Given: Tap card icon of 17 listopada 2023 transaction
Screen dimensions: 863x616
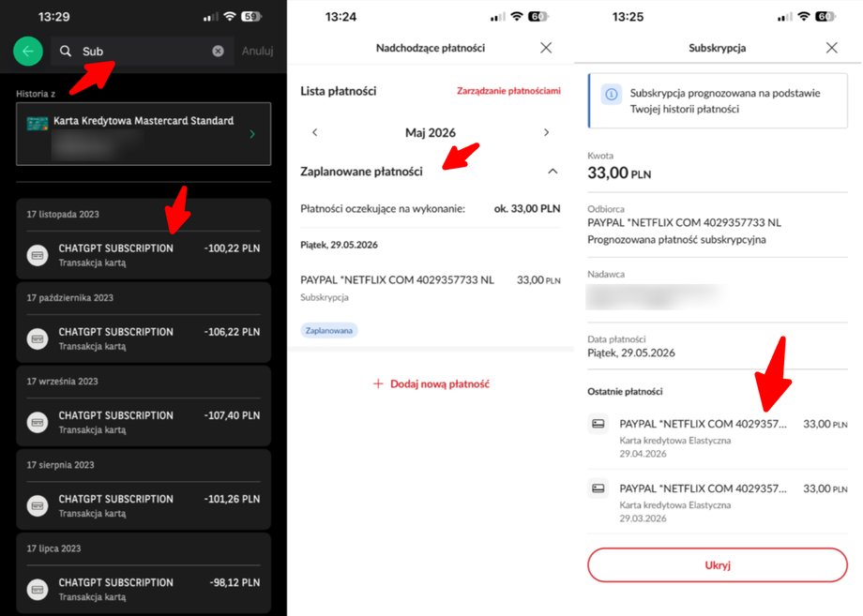Looking at the screenshot, I should [38, 255].
